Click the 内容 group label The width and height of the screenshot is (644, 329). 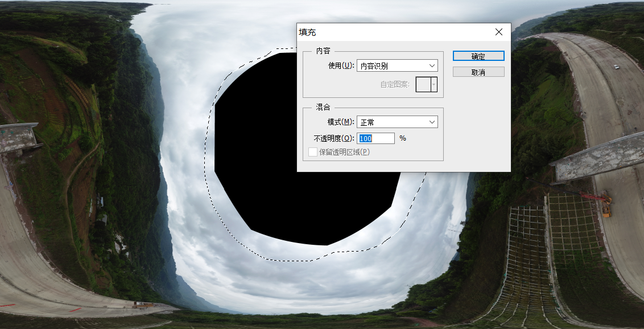(323, 51)
